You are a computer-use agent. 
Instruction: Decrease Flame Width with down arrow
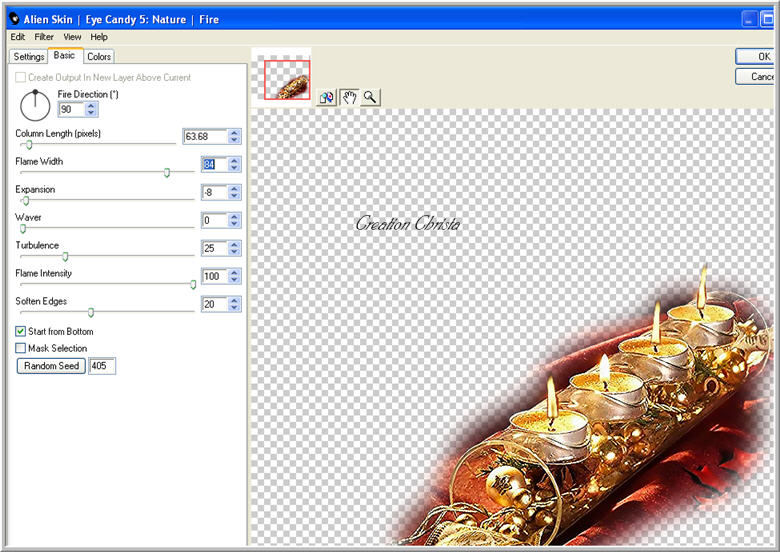pyautogui.click(x=234, y=168)
